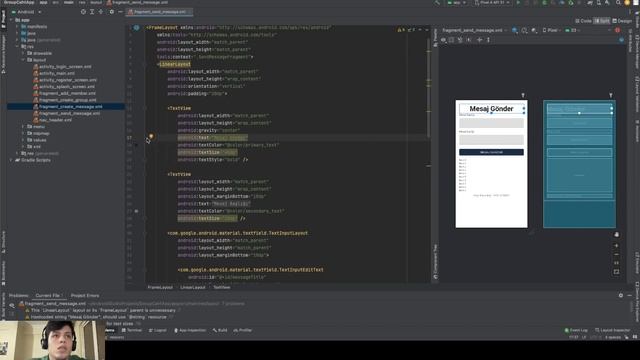Viewport: 640px width, 360px height.
Task: Click the warnings indicator above the editor
Action: coord(406,30)
